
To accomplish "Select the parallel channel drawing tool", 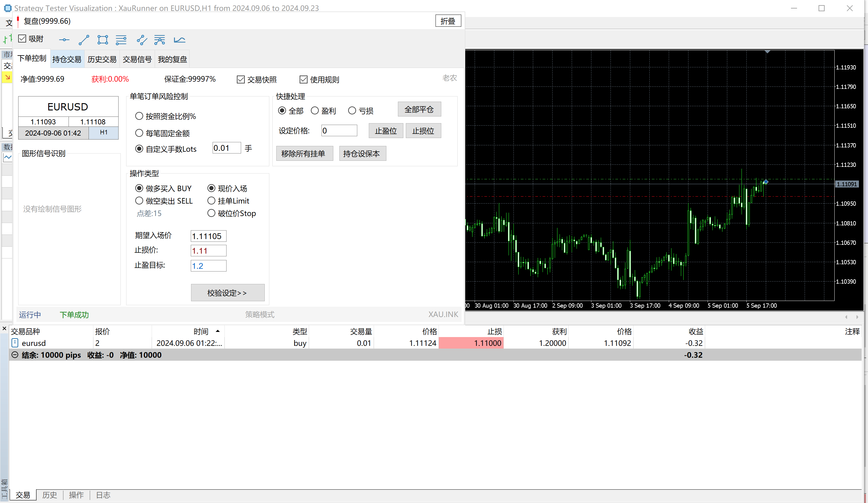I will tap(142, 40).
